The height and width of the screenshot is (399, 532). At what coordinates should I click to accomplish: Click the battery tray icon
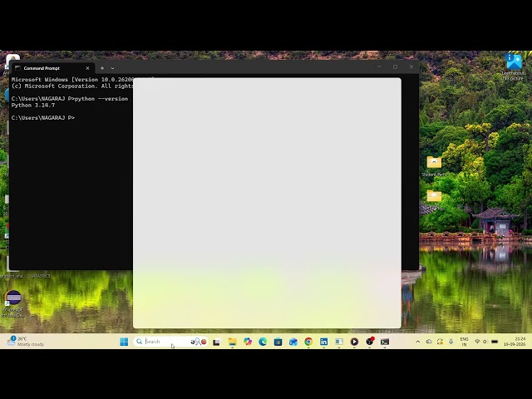(x=495, y=342)
